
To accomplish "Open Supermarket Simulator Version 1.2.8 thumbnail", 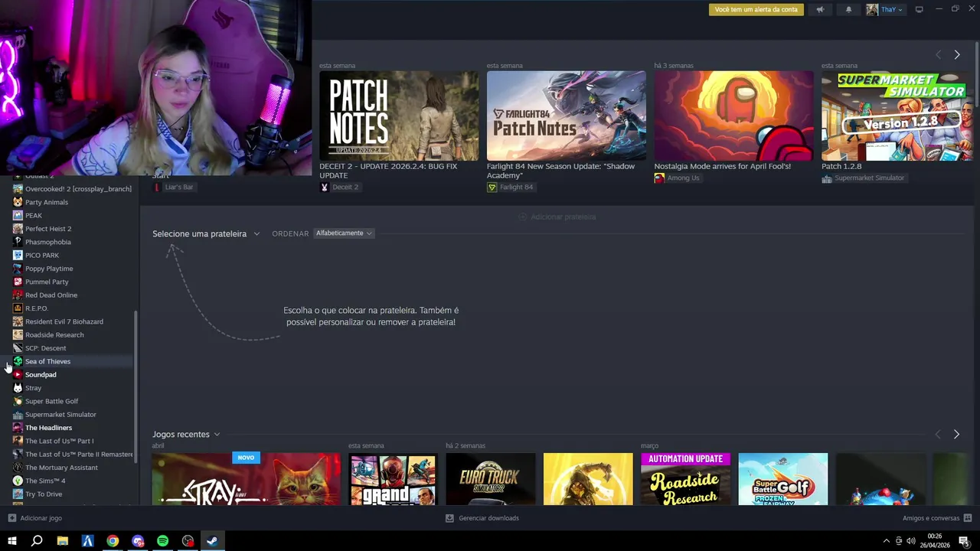I will 897,116.
